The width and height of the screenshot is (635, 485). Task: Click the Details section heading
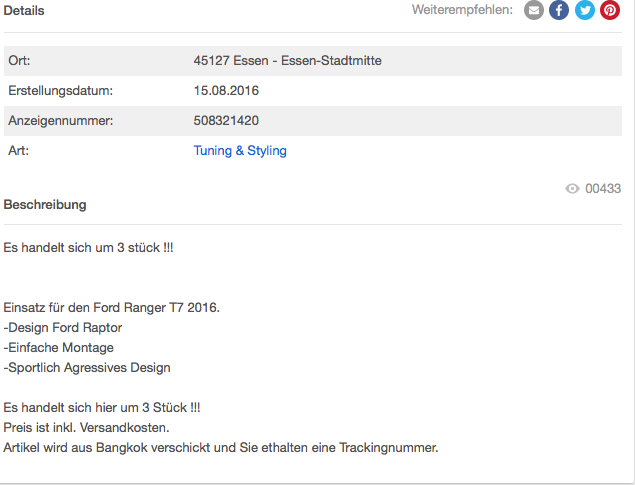[24, 11]
